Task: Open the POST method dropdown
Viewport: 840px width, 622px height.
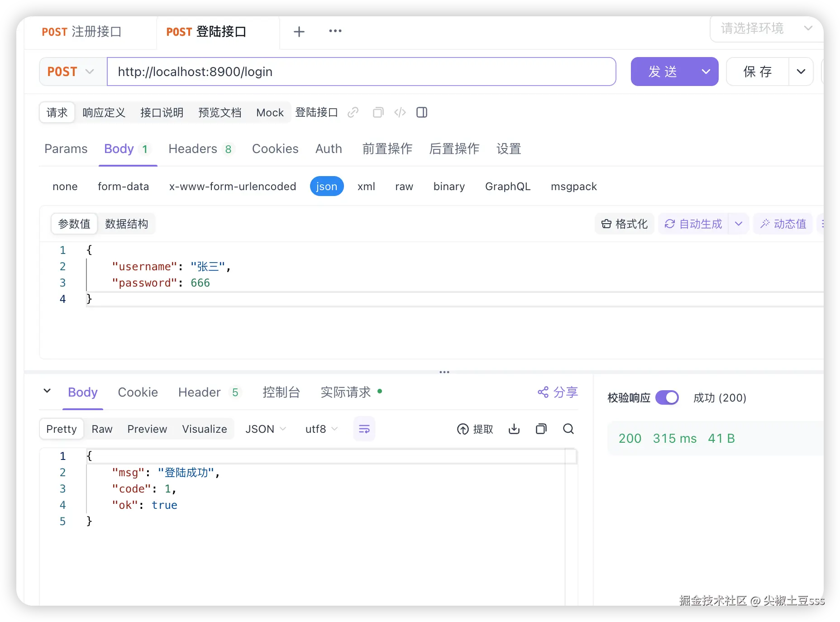Action: [x=73, y=72]
